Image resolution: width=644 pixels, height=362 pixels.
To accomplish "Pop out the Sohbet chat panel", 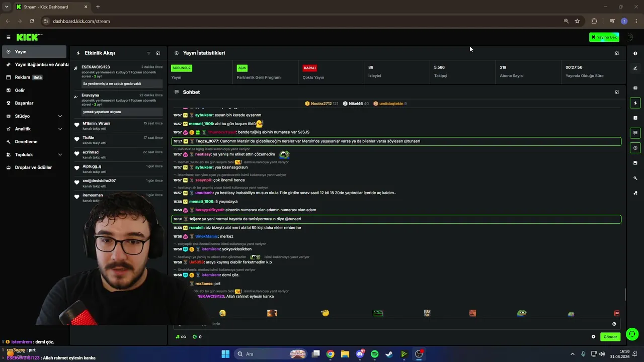I will pos(617,92).
